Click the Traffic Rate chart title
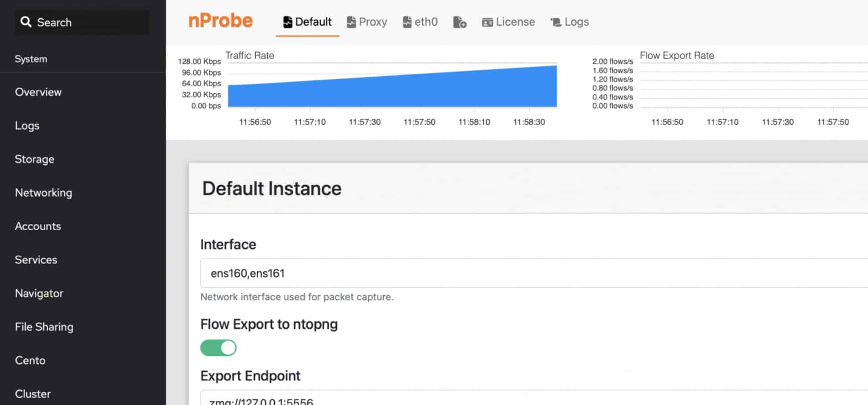The width and height of the screenshot is (868, 405). coord(250,55)
